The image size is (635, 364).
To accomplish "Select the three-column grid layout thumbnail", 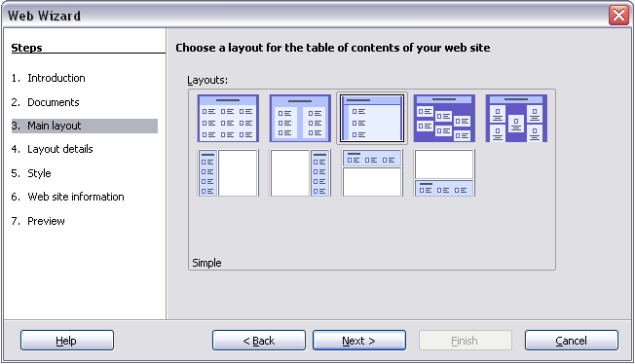I will (x=228, y=118).
